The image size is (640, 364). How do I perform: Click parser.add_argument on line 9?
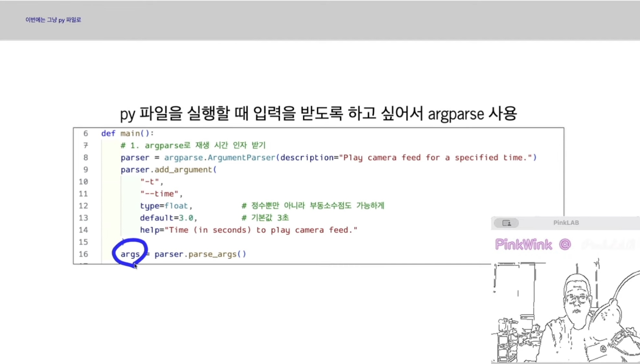[168, 170]
